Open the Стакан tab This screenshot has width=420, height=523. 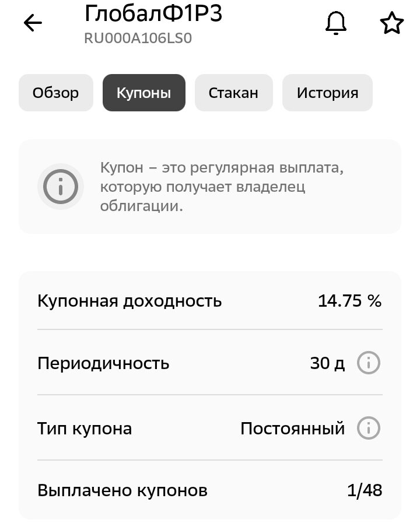[233, 92]
